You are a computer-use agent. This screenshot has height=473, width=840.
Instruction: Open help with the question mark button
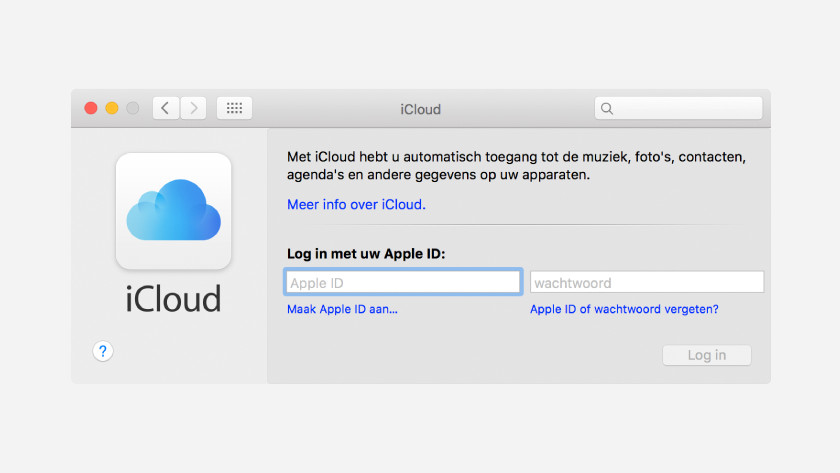click(x=102, y=351)
